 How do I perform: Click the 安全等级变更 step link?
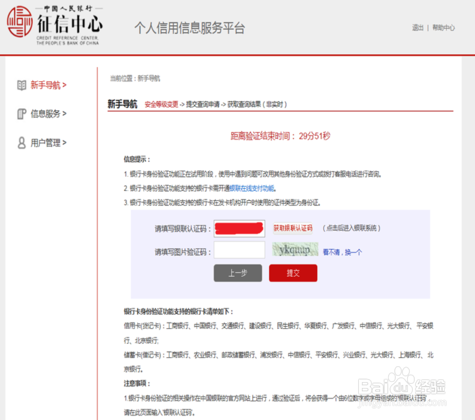coord(161,105)
